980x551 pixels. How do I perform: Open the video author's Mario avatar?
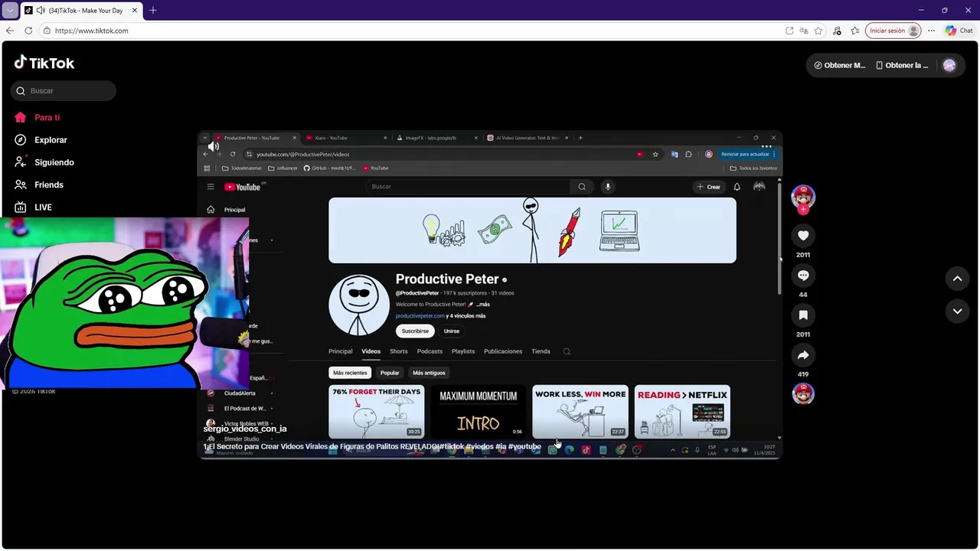[x=803, y=197]
